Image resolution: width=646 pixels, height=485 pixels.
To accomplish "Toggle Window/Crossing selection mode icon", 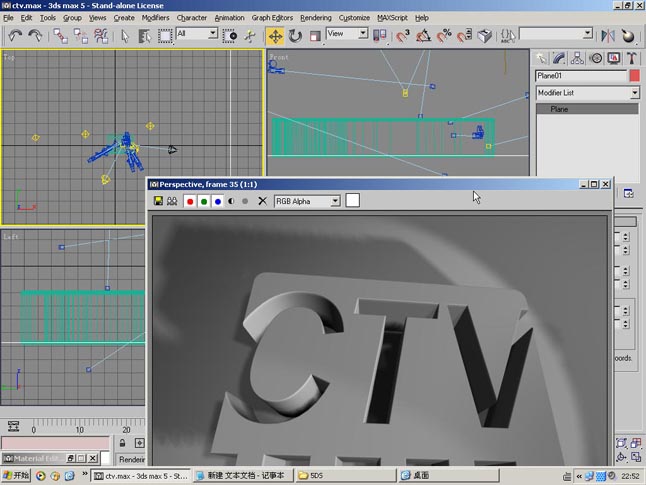I will pyautogui.click(x=229, y=36).
